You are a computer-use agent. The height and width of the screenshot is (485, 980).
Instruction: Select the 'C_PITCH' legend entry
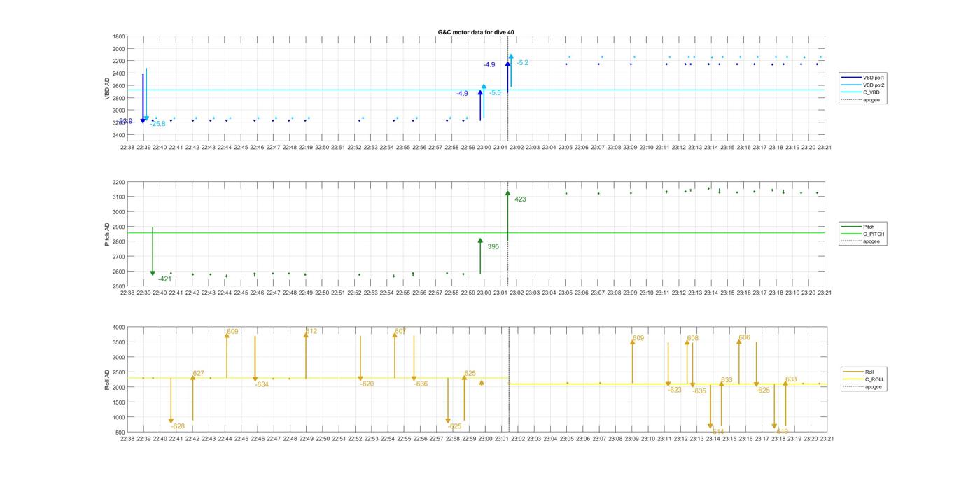click(x=863, y=234)
